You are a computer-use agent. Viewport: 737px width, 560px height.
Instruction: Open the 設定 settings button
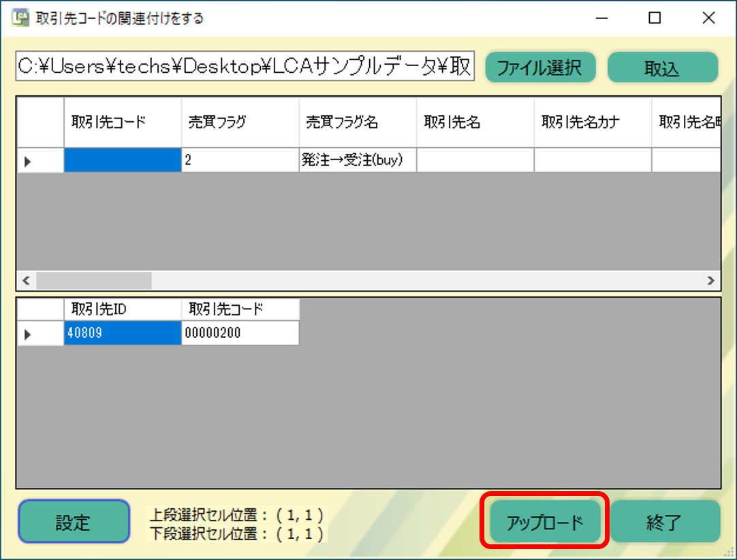pyautogui.click(x=74, y=523)
